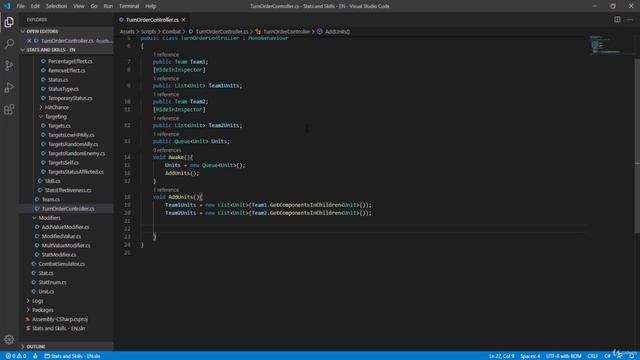Image resolution: width=640 pixels, height=360 pixels.
Task: Open Team.cs file
Action: coord(51,200)
